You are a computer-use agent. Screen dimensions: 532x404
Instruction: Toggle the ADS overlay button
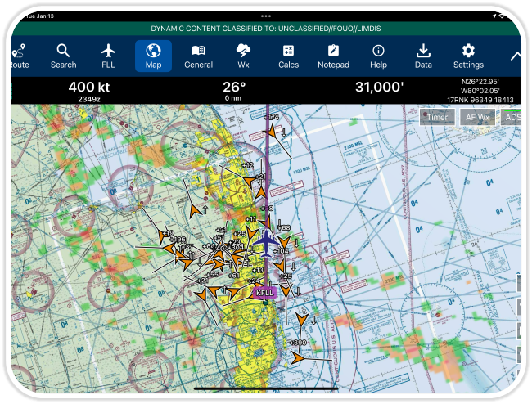[x=512, y=117]
